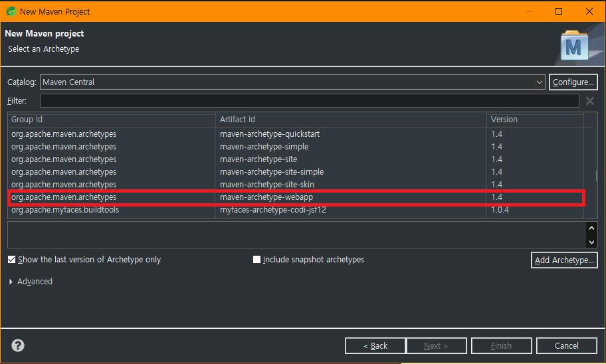Maximize the New Maven Project window
The height and width of the screenshot is (364, 606).
558,11
